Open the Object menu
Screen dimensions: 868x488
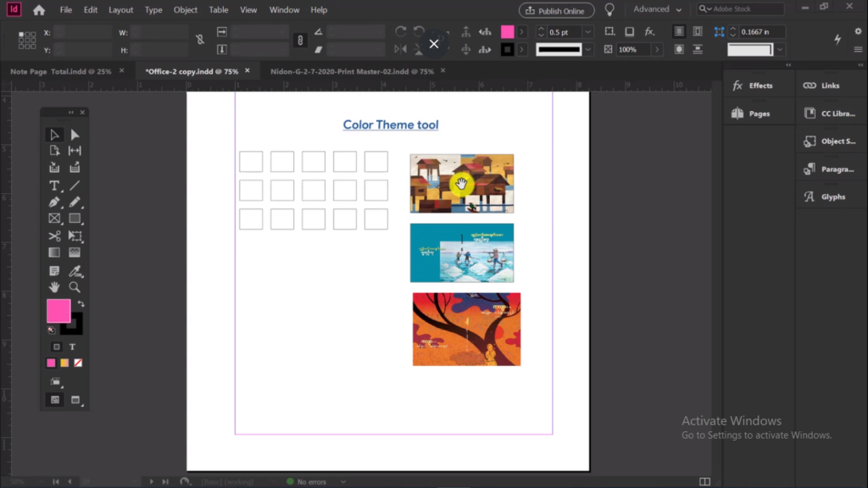186,10
